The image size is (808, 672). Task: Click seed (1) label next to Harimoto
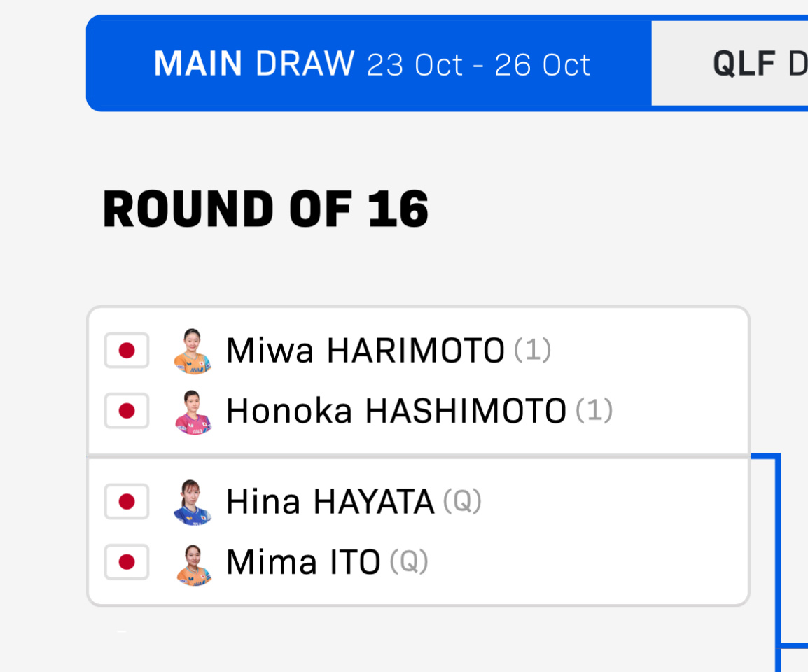pos(533,350)
